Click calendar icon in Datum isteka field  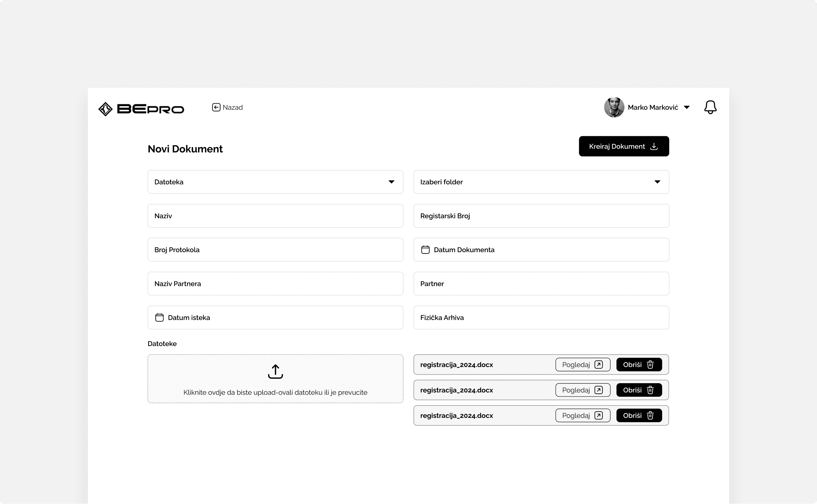tap(159, 317)
